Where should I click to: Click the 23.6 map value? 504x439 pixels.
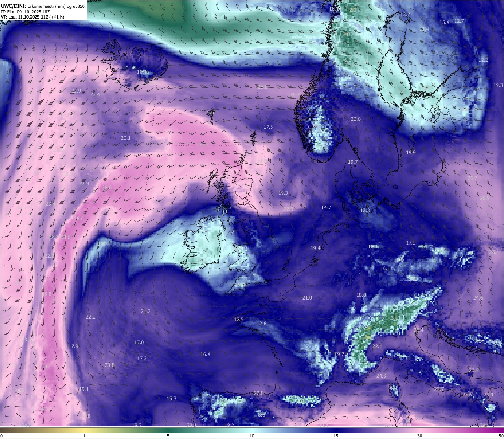[467, 395]
